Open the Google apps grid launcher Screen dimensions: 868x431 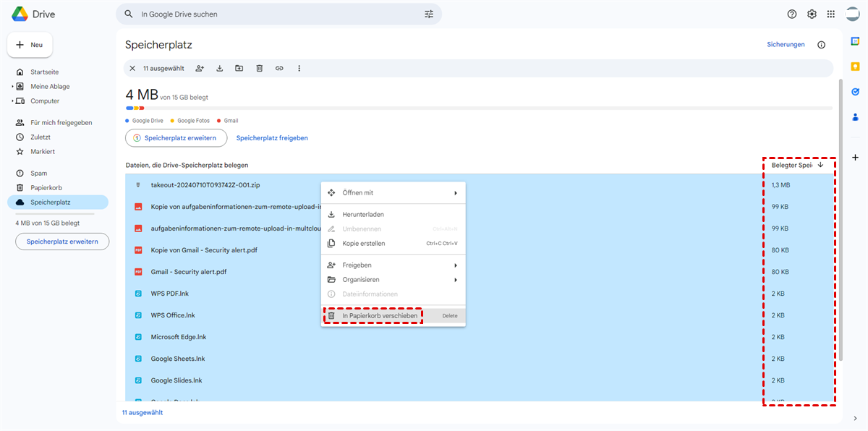pos(831,14)
